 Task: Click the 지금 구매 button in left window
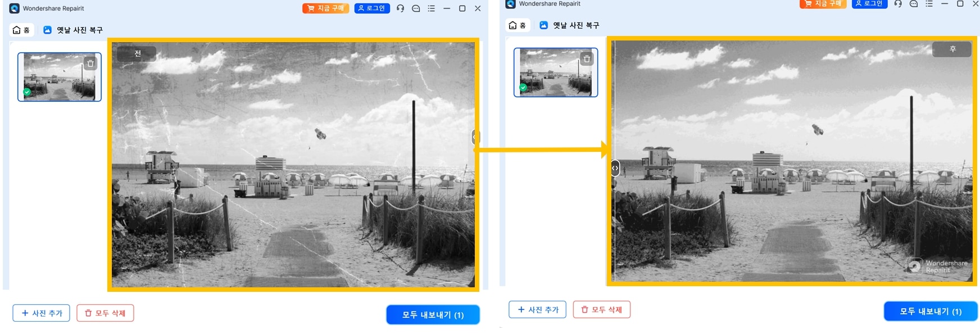(x=325, y=8)
